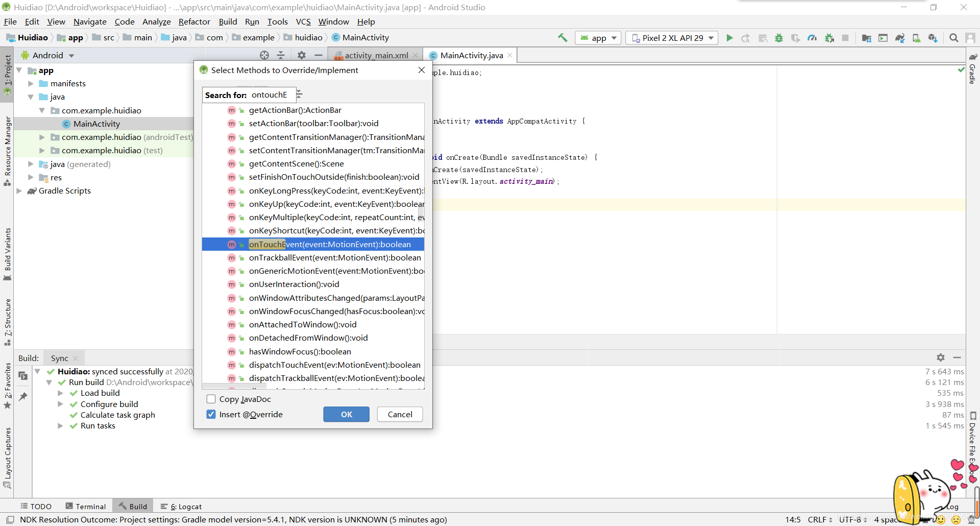
Task: Click Apply Code Changes icon
Action: 763,38
